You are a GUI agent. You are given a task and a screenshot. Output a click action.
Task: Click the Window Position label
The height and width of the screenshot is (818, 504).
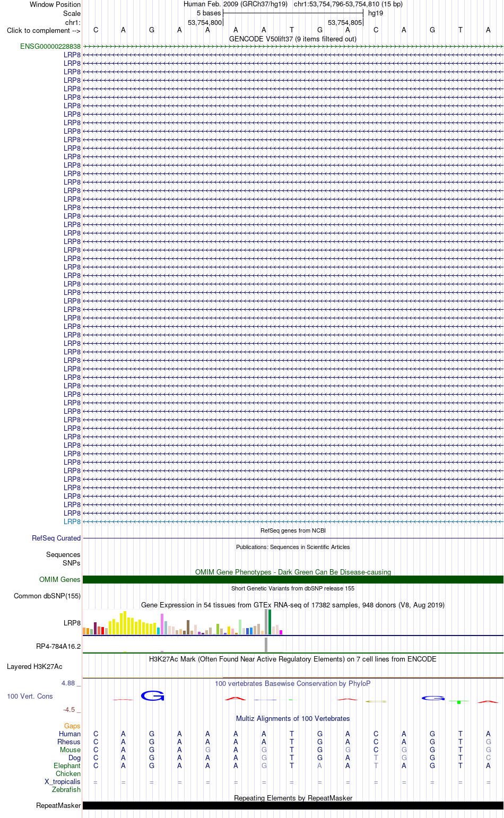55,4
